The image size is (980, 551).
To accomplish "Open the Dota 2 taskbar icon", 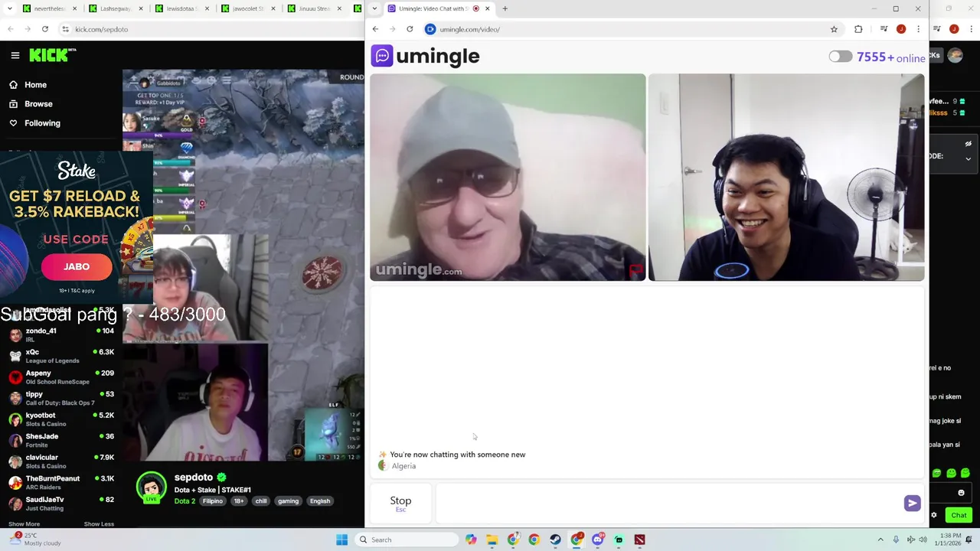I will 639,540.
